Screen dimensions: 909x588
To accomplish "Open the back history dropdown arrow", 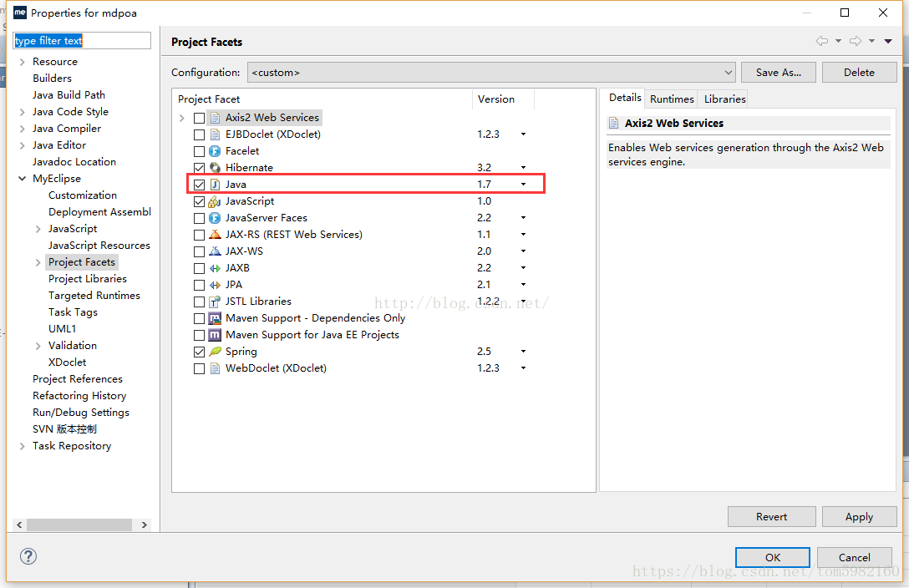I will 838,41.
